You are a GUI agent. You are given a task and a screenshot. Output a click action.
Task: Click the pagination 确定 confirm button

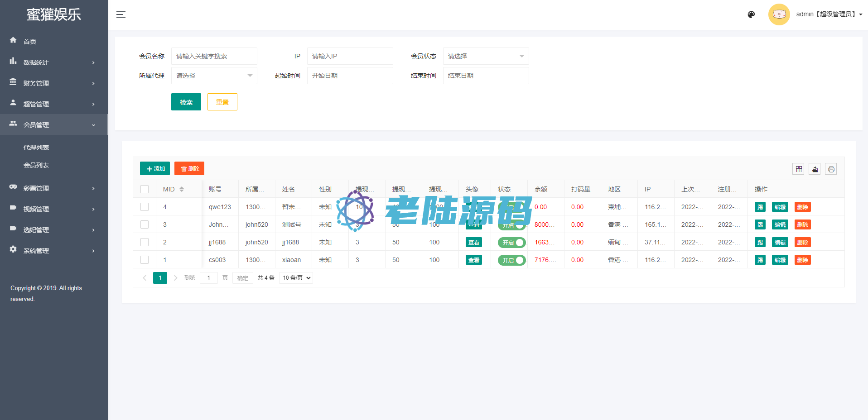243,278
